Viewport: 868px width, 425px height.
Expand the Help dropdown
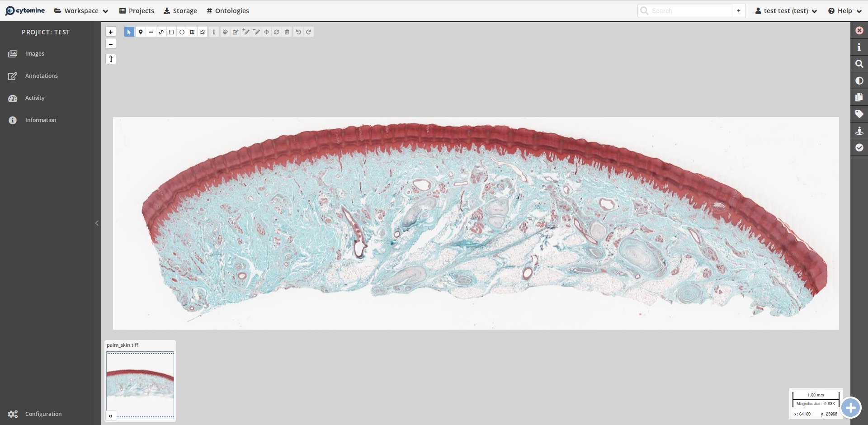pyautogui.click(x=844, y=11)
